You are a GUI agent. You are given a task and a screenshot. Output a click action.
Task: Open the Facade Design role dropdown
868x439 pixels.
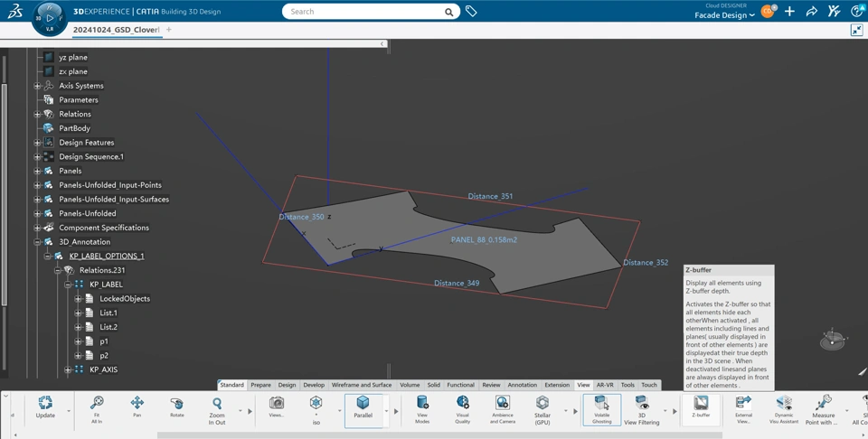click(724, 15)
